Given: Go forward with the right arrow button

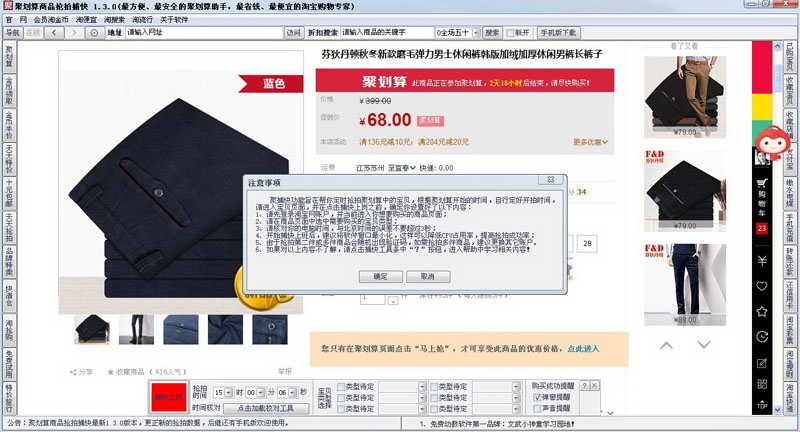Looking at the screenshot, I should pos(74,33).
